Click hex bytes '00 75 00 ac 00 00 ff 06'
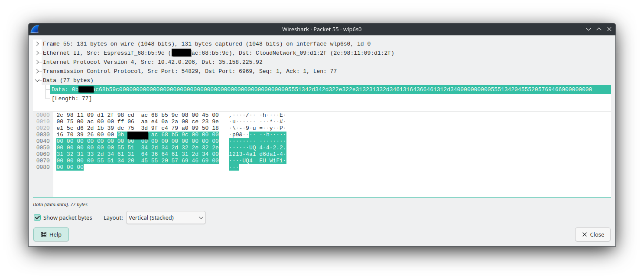 [95, 122]
